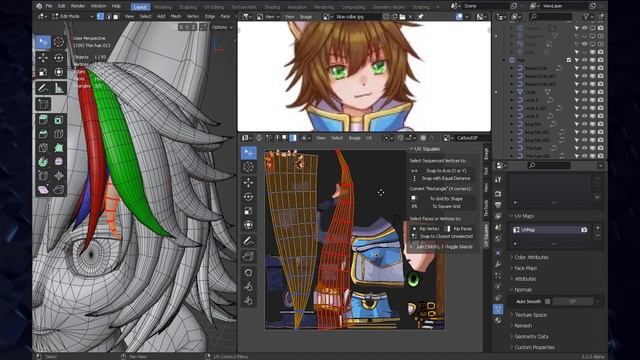
Task: Select the Select Box tool in UV editor
Action: tap(248, 153)
